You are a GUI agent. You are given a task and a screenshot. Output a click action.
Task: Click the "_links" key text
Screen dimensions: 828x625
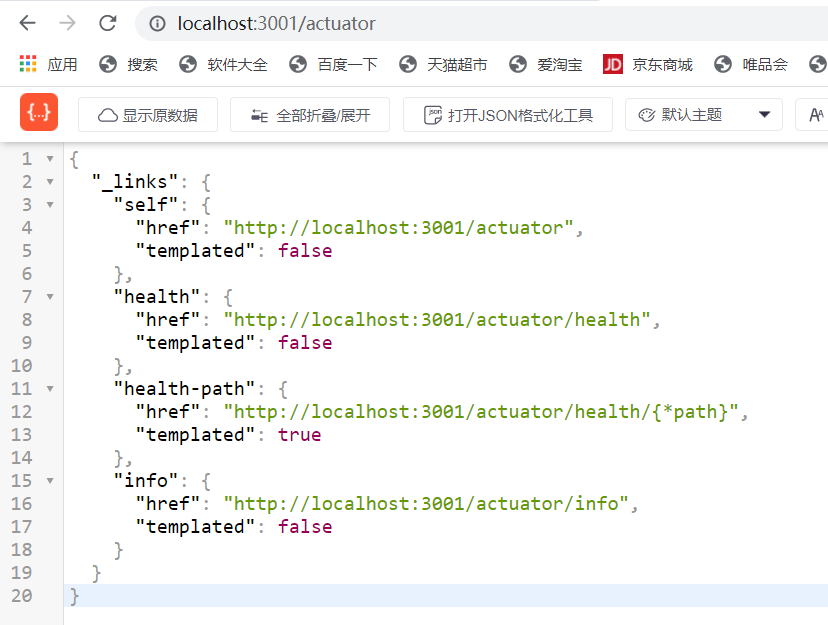[x=135, y=182]
